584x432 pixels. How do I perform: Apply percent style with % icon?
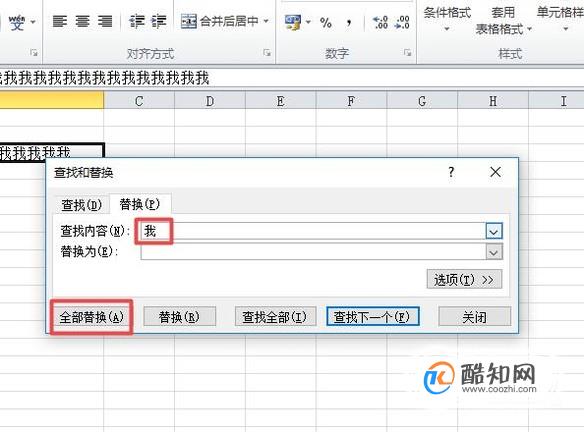pyautogui.click(x=326, y=23)
